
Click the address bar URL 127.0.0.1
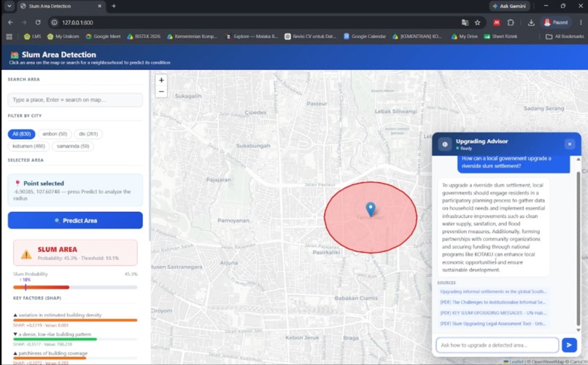(x=77, y=23)
